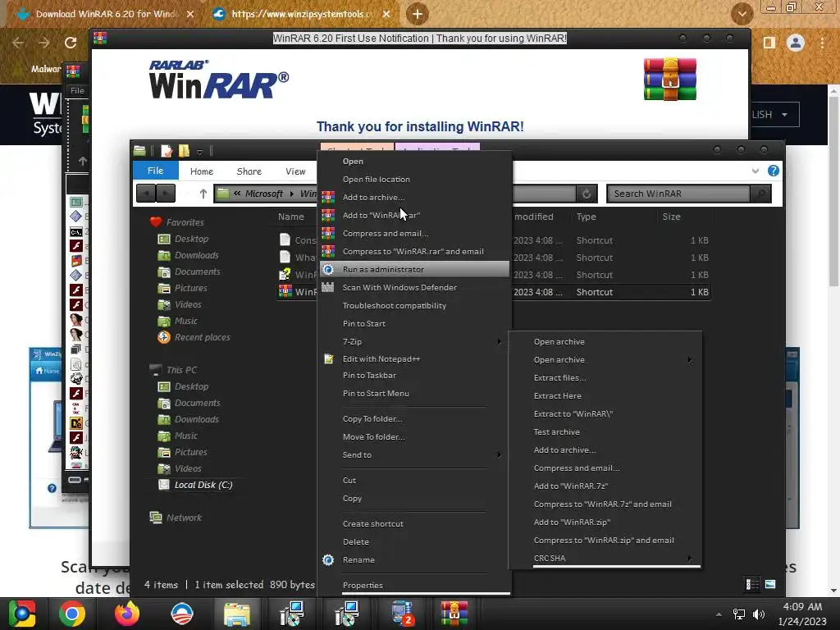
Task: Click the refresh icon in Explorer address bar
Action: click(587, 194)
